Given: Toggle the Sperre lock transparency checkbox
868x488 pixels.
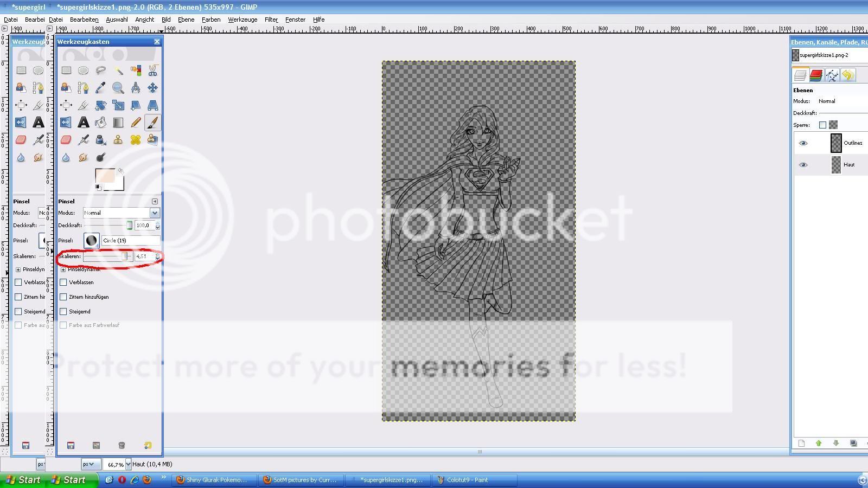Looking at the screenshot, I should (822, 125).
